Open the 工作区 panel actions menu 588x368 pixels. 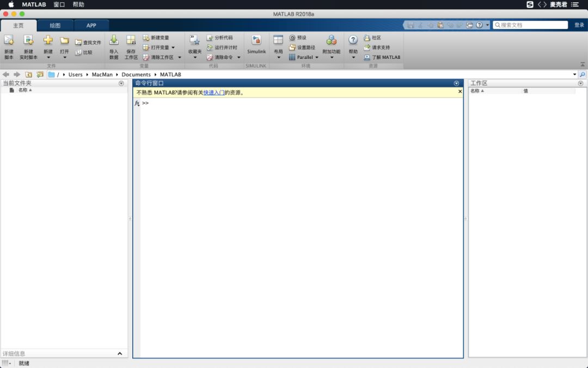tap(580, 83)
